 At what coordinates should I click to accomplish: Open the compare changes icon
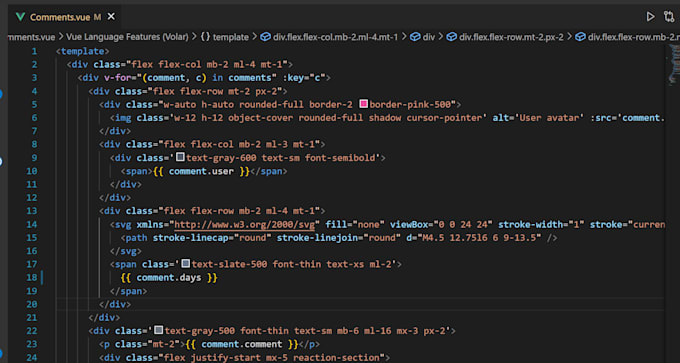[x=669, y=17]
